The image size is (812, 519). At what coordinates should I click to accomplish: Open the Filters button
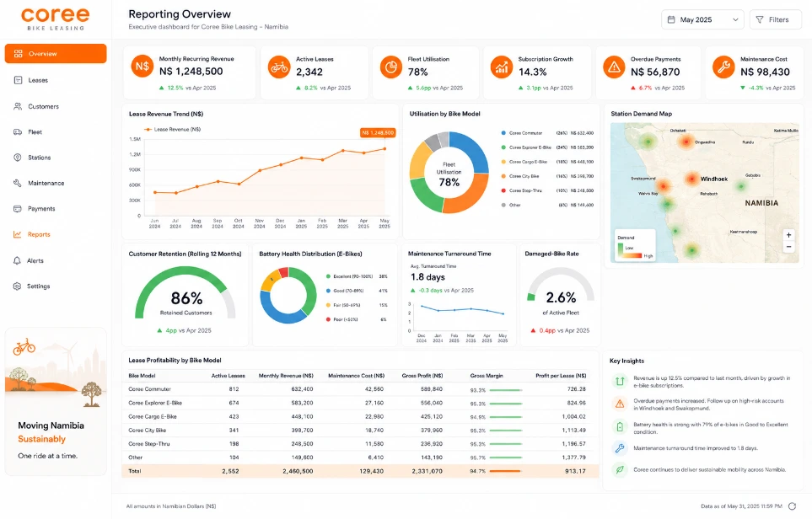[x=775, y=19]
